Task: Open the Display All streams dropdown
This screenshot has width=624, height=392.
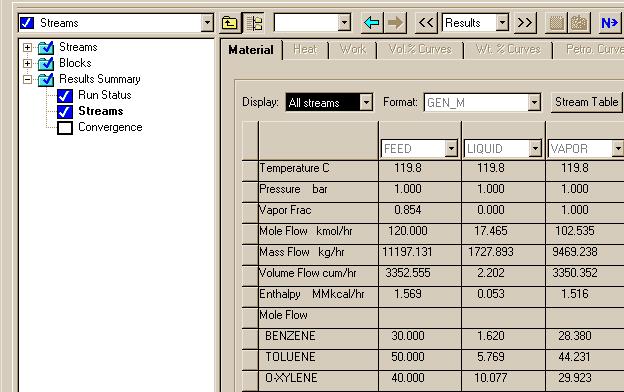Action: point(366,103)
